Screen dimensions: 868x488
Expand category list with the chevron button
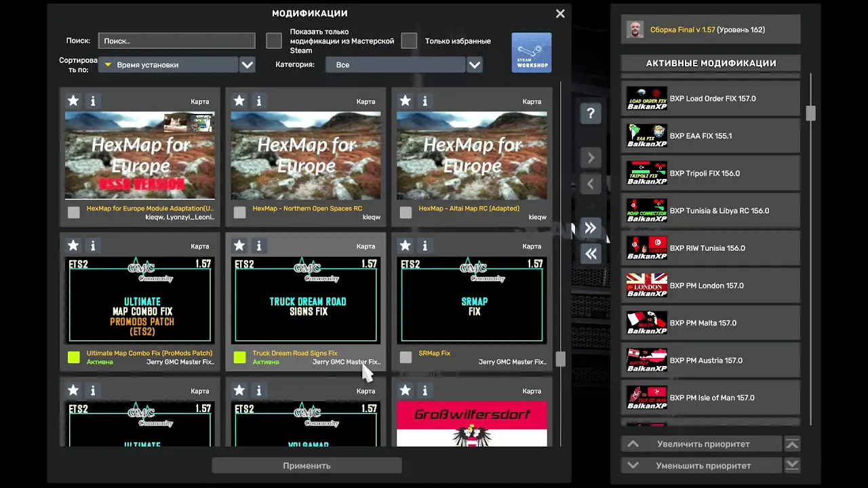coord(475,65)
